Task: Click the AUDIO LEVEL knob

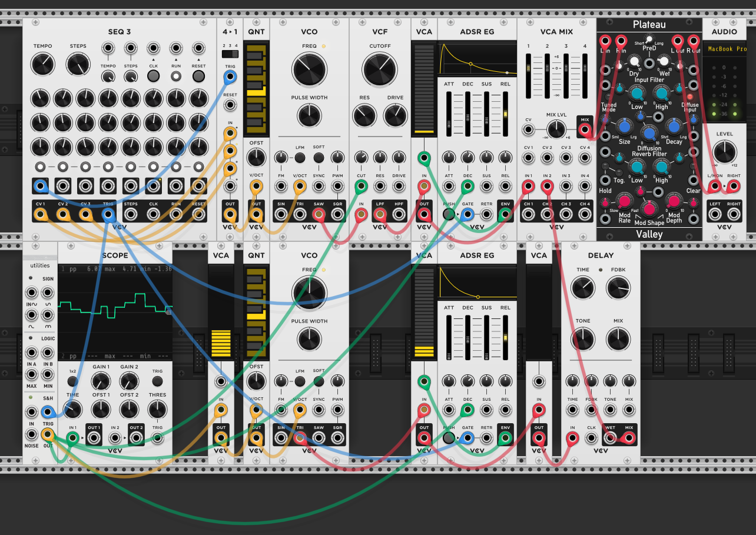Action: pyautogui.click(x=724, y=152)
